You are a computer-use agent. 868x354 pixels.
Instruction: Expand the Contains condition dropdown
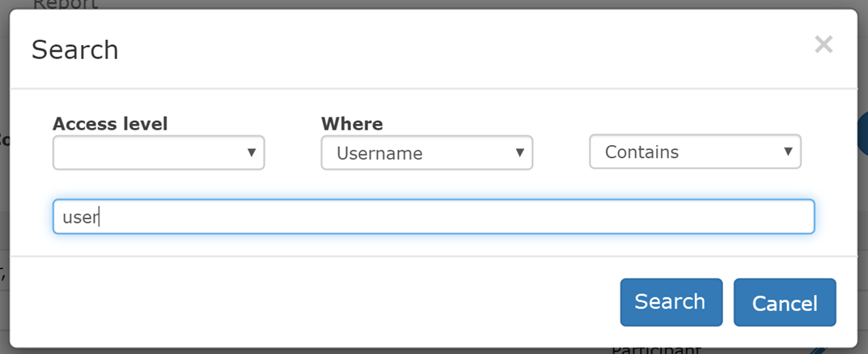coord(695,151)
